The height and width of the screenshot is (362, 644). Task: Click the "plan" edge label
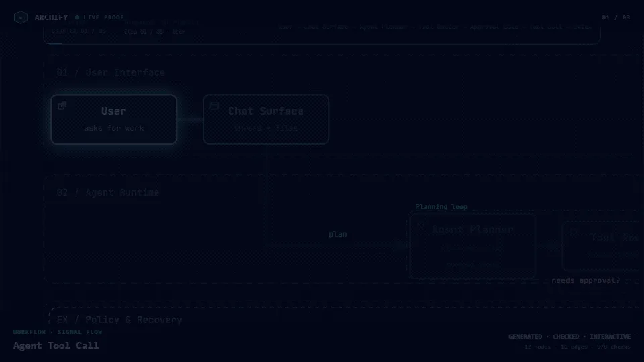click(338, 234)
